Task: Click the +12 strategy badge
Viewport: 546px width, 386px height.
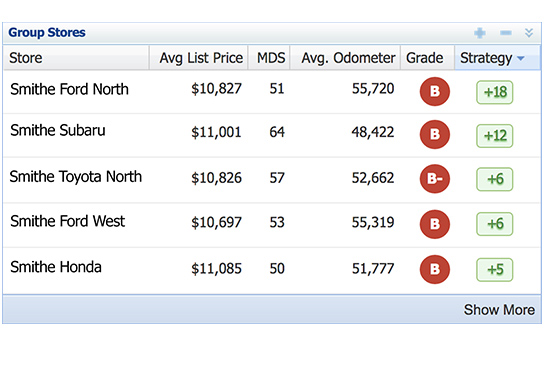Action: [494, 136]
